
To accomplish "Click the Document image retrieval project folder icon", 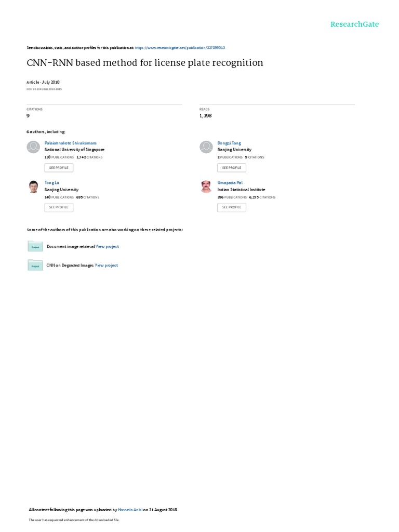I will (x=35, y=246).
